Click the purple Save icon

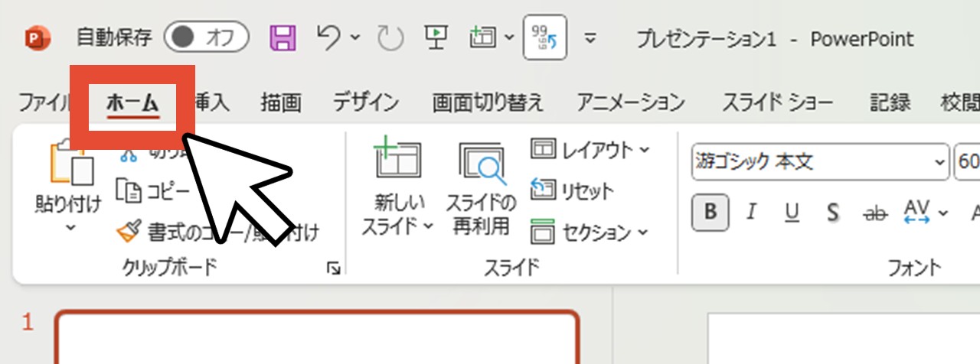click(283, 37)
